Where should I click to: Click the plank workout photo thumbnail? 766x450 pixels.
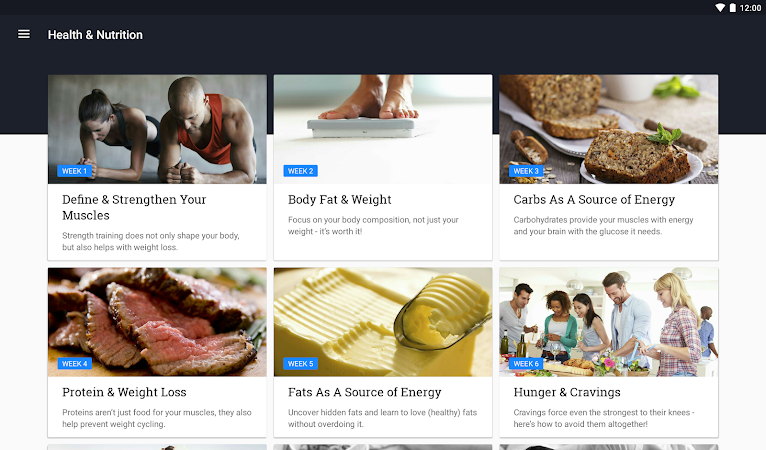click(x=157, y=129)
